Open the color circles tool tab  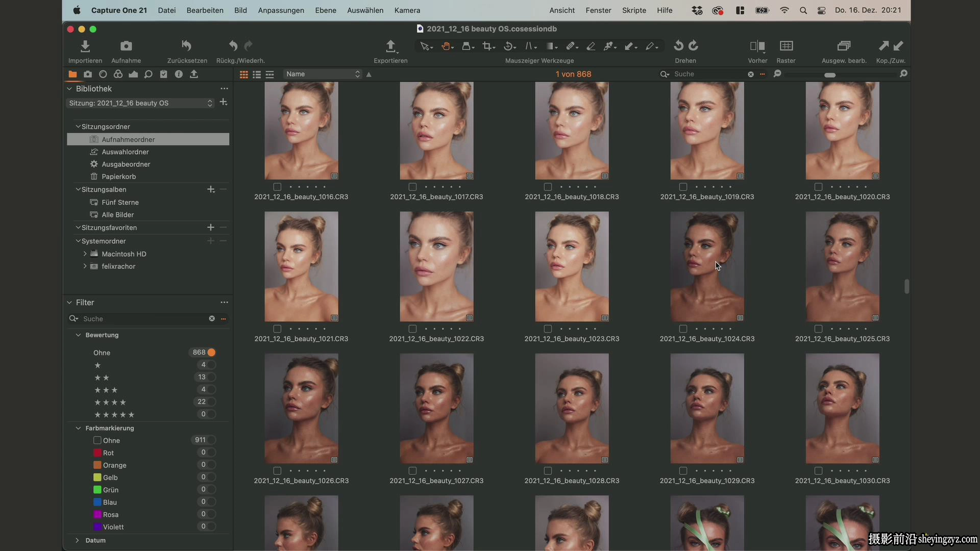118,74
